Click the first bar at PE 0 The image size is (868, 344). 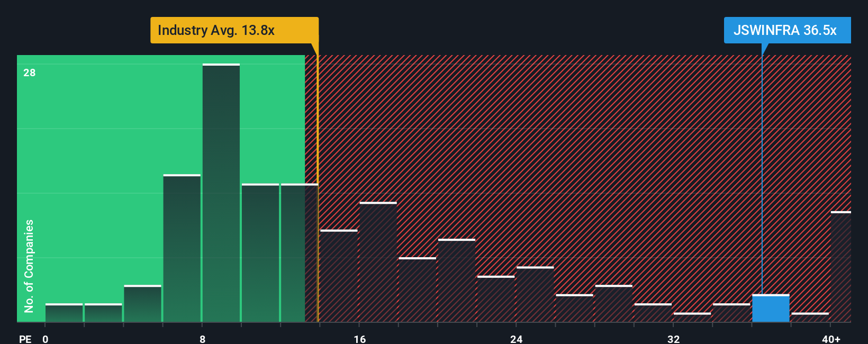[64, 313]
